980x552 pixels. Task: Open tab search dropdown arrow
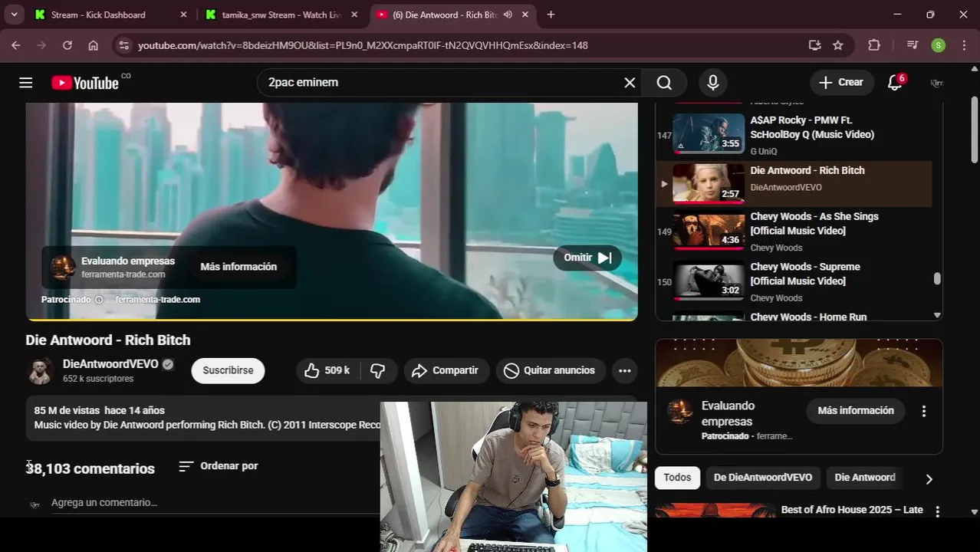pyautogui.click(x=14, y=15)
